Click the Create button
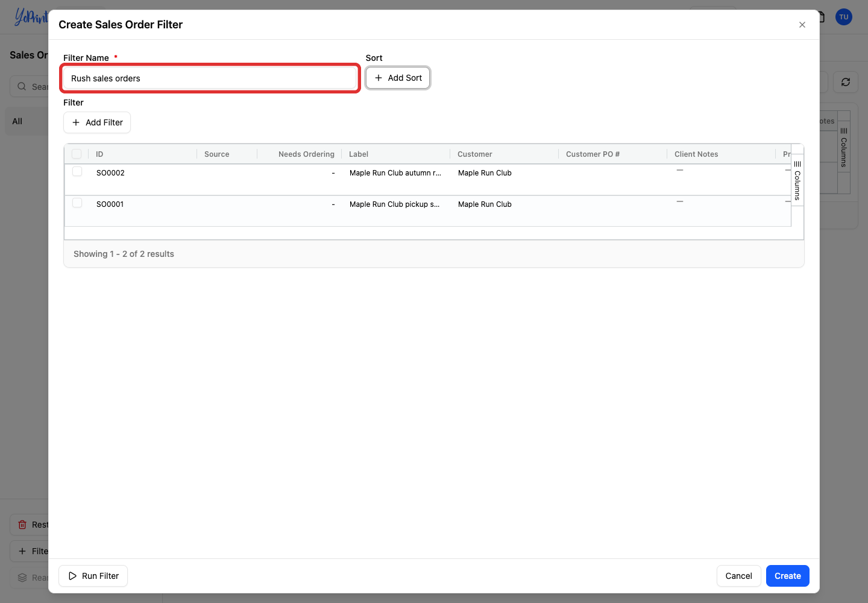Viewport: 868px width, 603px height. pyautogui.click(x=787, y=576)
